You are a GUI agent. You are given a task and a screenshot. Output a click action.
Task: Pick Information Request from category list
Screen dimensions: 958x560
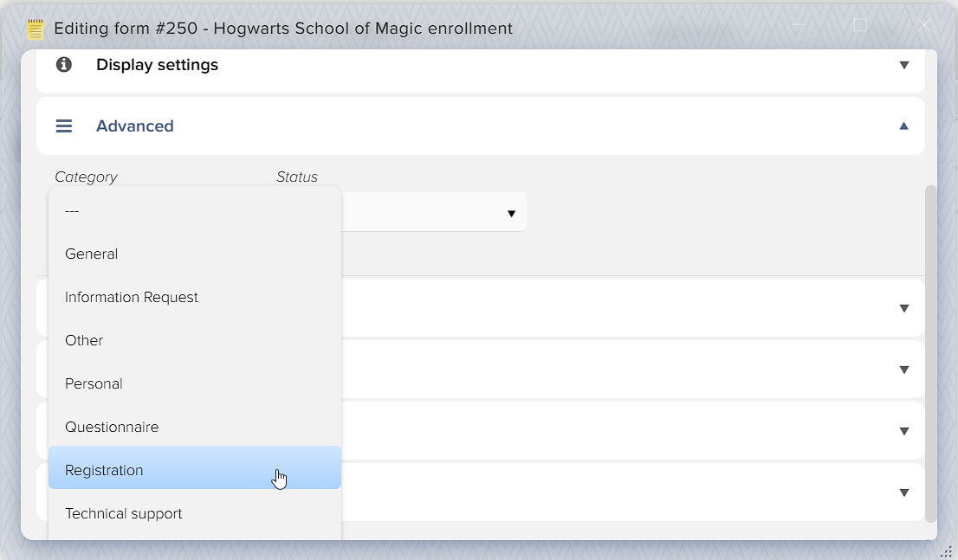pyautogui.click(x=194, y=298)
